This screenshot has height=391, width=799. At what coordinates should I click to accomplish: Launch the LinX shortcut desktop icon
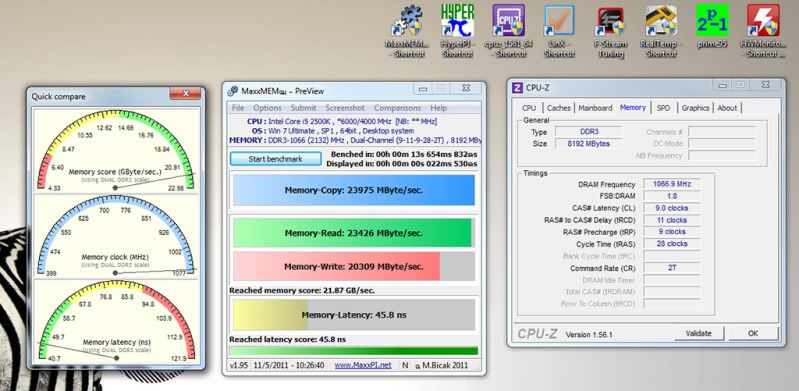click(x=559, y=31)
